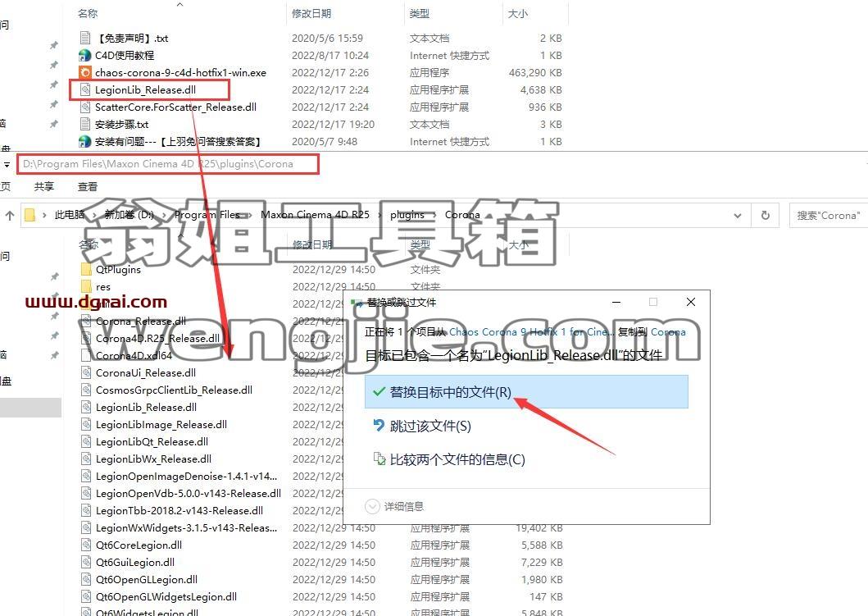Click the 7,229 KB size cell
The height and width of the screenshot is (616, 868).
pos(542,562)
